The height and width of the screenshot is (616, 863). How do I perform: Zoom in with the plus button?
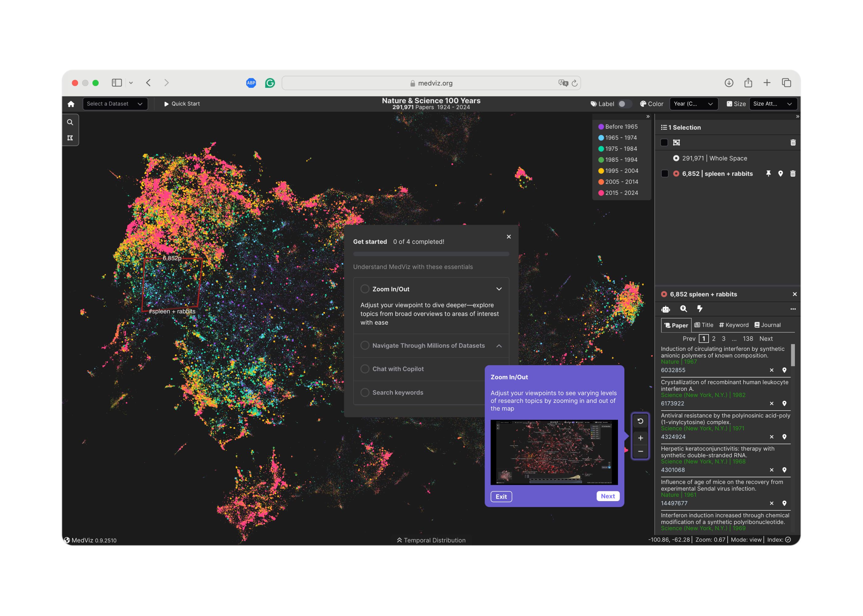coord(640,438)
